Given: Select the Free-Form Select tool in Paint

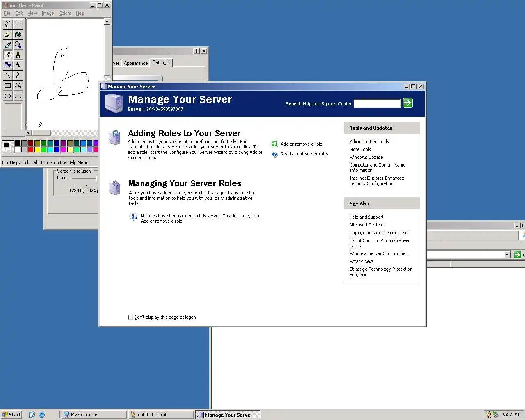Looking at the screenshot, I should [8, 24].
